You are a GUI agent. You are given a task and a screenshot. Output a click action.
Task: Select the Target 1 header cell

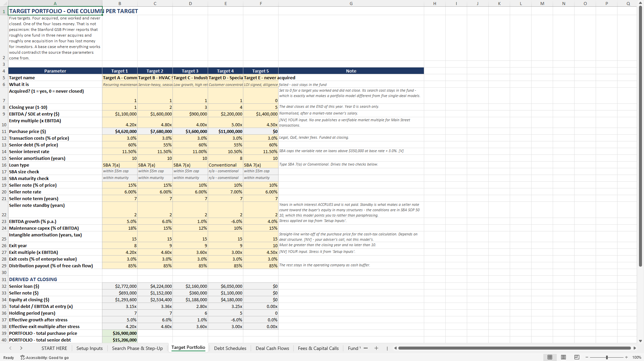click(x=120, y=71)
